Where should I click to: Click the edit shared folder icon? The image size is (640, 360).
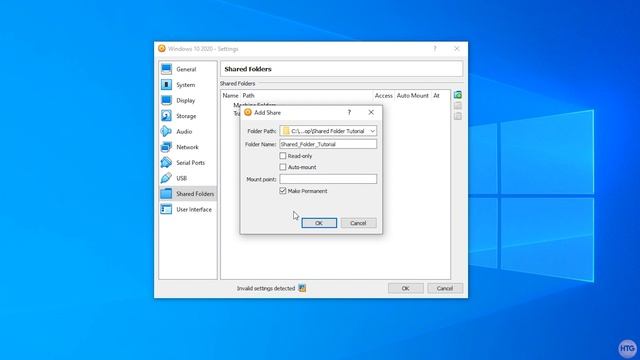458,106
